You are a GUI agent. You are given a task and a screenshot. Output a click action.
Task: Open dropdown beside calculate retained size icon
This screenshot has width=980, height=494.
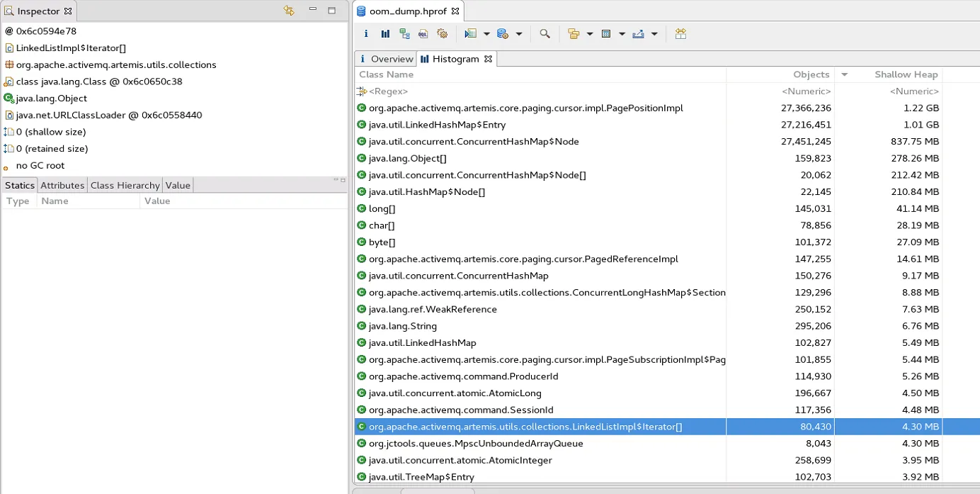pyautogui.click(x=622, y=34)
